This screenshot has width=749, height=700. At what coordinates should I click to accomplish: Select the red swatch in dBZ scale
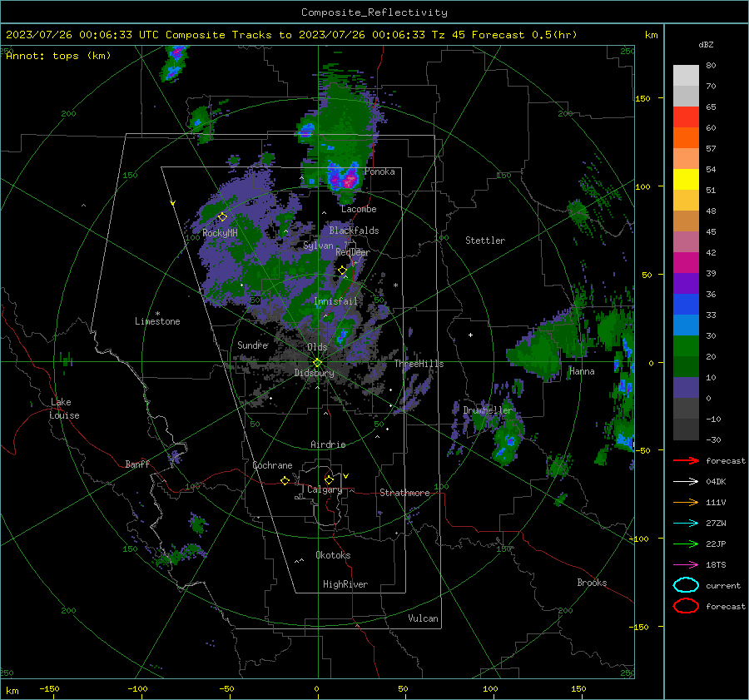click(686, 117)
